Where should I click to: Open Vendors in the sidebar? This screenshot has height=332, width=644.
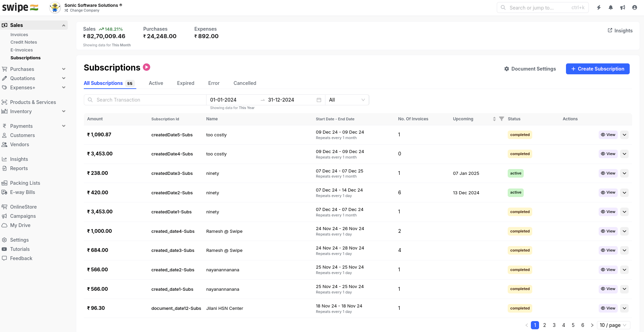[x=19, y=145]
